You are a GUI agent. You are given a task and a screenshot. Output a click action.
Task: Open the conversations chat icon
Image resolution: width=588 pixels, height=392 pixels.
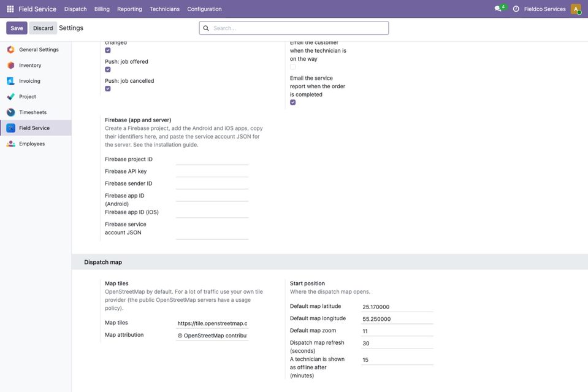[x=498, y=9]
